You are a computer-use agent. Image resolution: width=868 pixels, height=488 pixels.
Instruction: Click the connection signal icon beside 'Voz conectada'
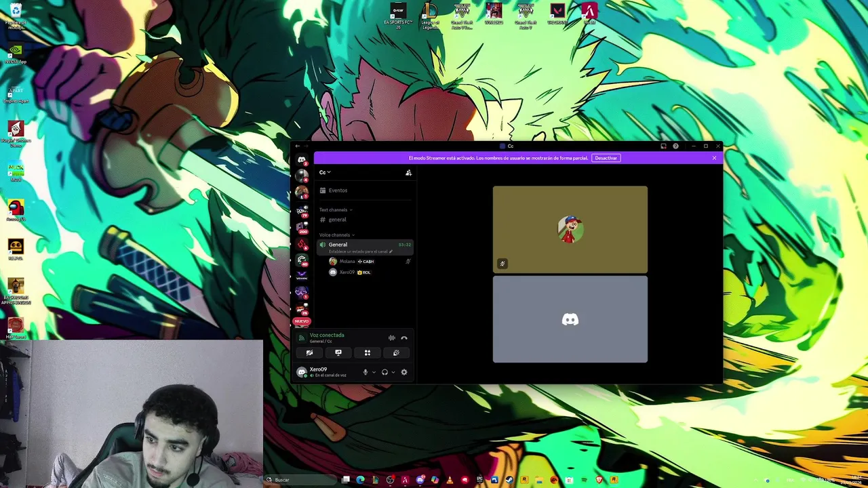click(302, 338)
